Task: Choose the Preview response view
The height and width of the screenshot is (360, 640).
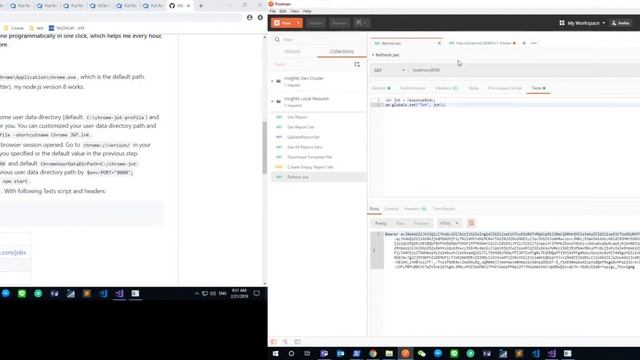Action: 421,223
